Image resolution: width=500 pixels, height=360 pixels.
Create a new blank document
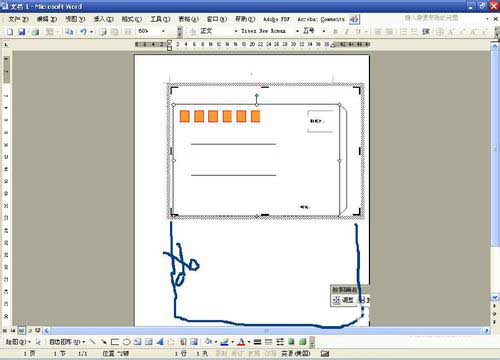[x=10, y=32]
